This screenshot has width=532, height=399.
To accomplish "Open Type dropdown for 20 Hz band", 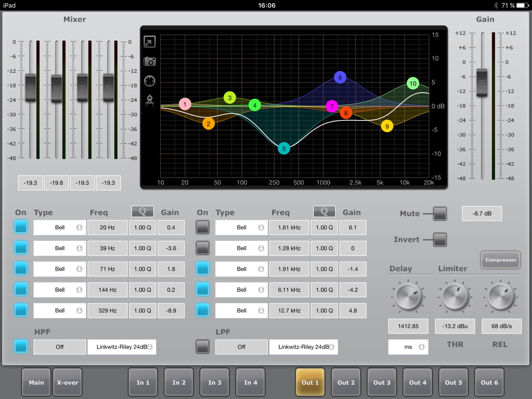I will [x=60, y=228].
